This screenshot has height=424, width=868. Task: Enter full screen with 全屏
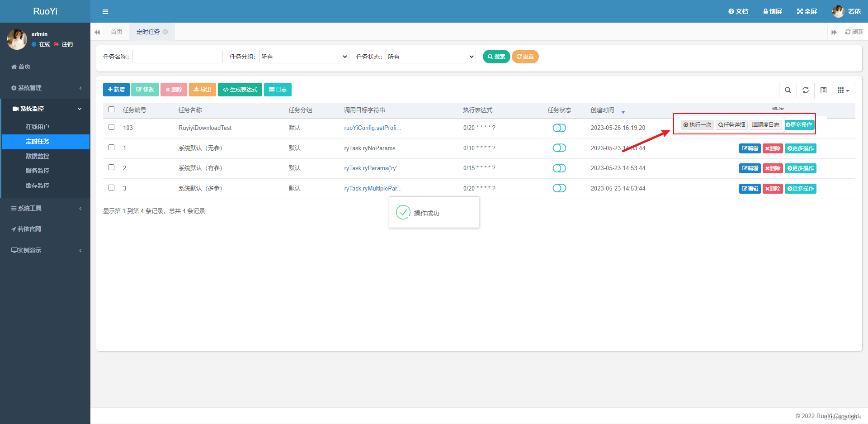pos(807,11)
